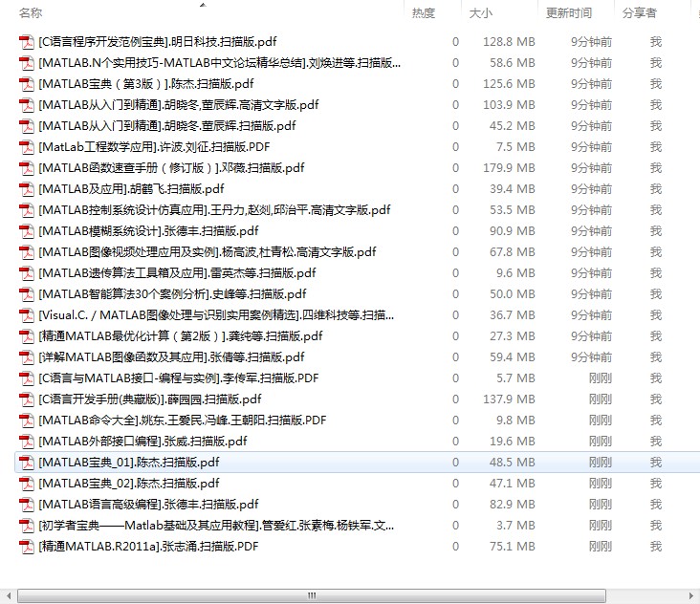Click size value 90.9 MB
This screenshot has height=604, width=700.
(512, 231)
